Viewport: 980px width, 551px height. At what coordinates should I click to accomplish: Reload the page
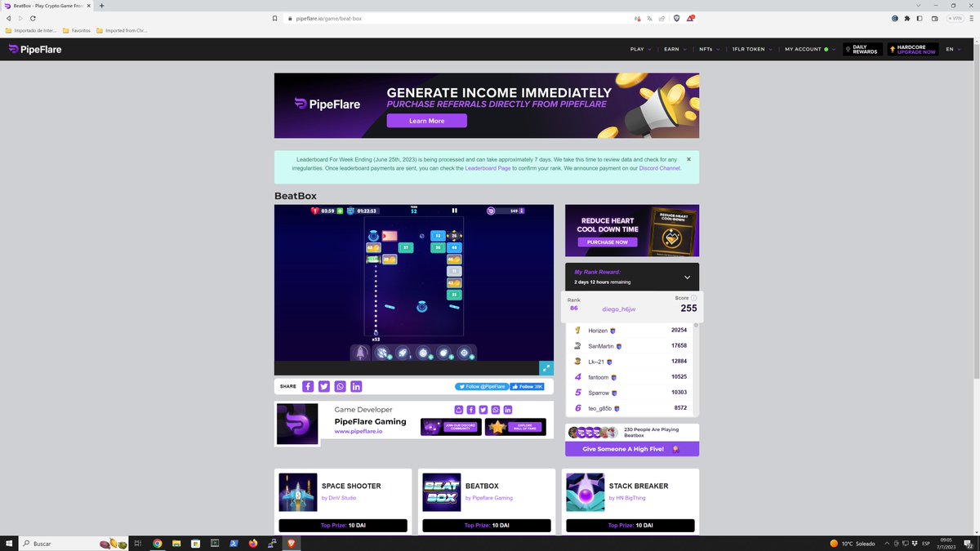pos(33,18)
